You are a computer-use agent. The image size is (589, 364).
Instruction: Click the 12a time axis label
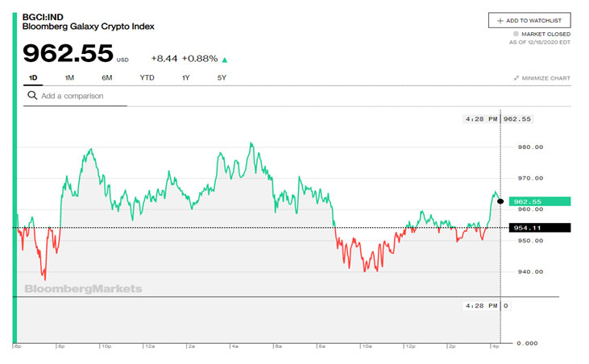tap(150, 346)
